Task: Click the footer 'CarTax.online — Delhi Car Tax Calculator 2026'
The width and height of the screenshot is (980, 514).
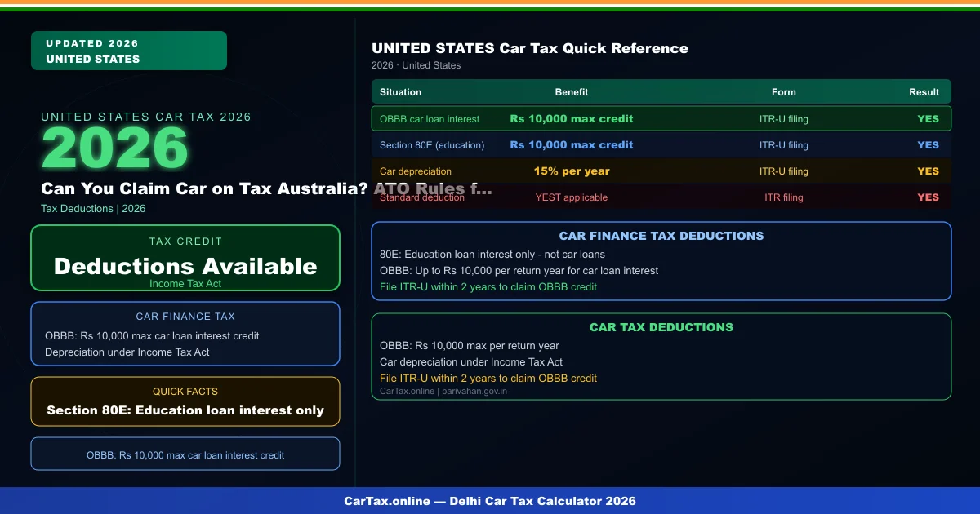Action: [x=490, y=501]
